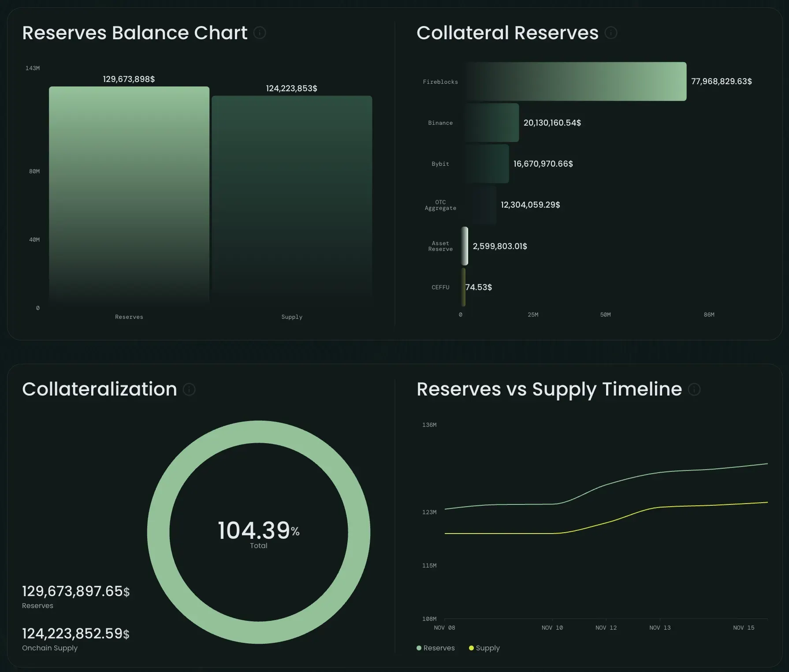The width and height of the screenshot is (789, 672).
Task: Toggle Reserves series in timeline legend
Action: 435,648
